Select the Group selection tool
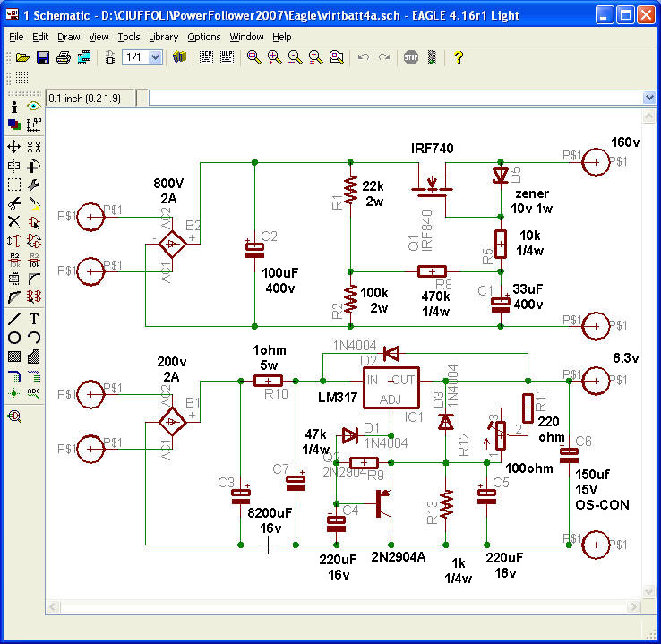Image resolution: width=661 pixels, height=644 pixels. [14, 185]
